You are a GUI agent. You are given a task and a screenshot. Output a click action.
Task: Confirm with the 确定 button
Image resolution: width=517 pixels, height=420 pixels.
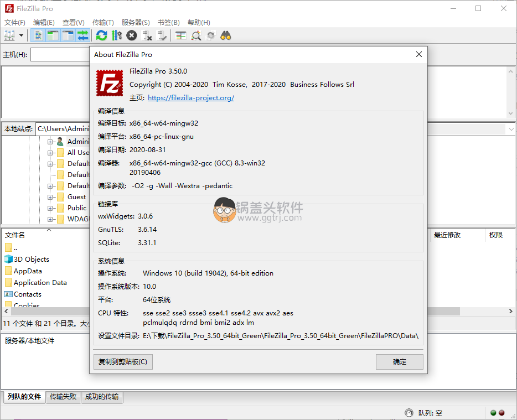(399, 362)
